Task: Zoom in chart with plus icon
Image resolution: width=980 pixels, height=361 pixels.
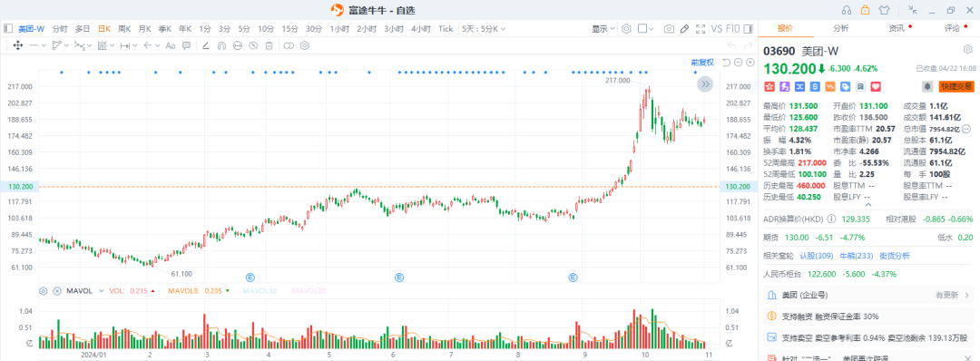Action: point(750,62)
